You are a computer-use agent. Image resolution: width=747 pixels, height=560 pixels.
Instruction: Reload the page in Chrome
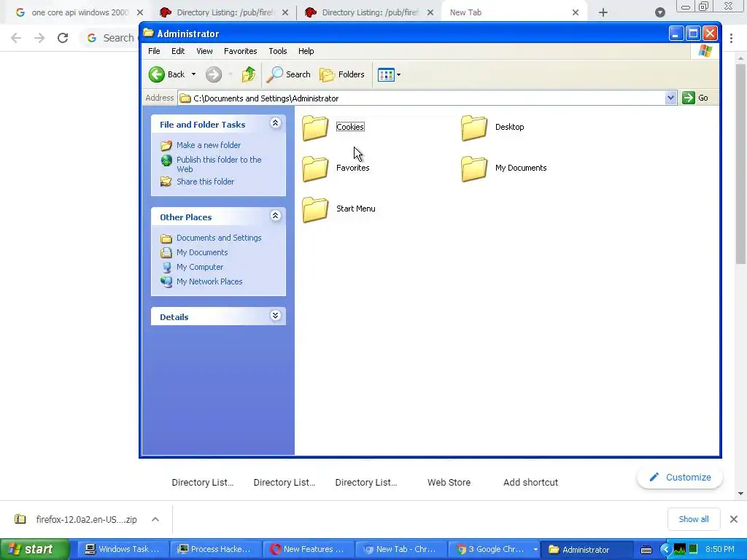click(x=63, y=38)
